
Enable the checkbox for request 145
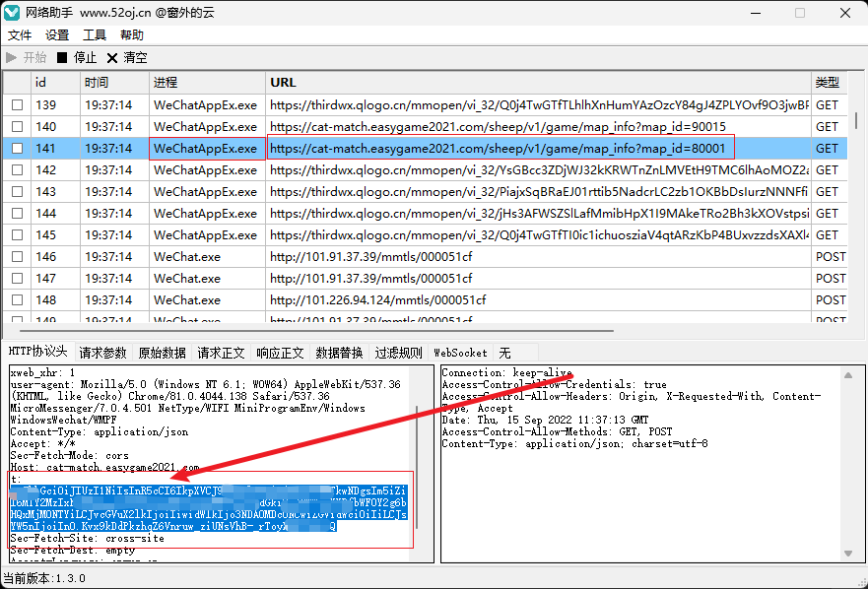pos(18,234)
